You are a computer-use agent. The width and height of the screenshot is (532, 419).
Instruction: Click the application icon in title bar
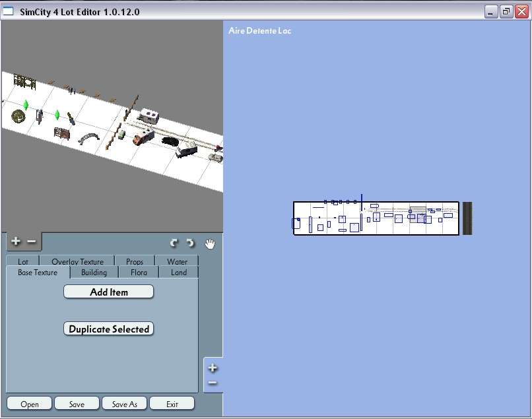[x=8, y=11]
